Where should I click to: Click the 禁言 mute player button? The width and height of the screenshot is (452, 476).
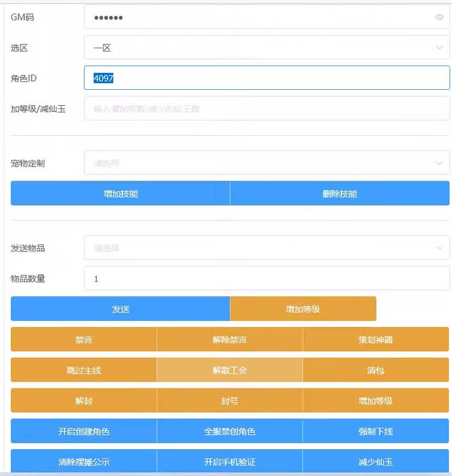point(83,339)
